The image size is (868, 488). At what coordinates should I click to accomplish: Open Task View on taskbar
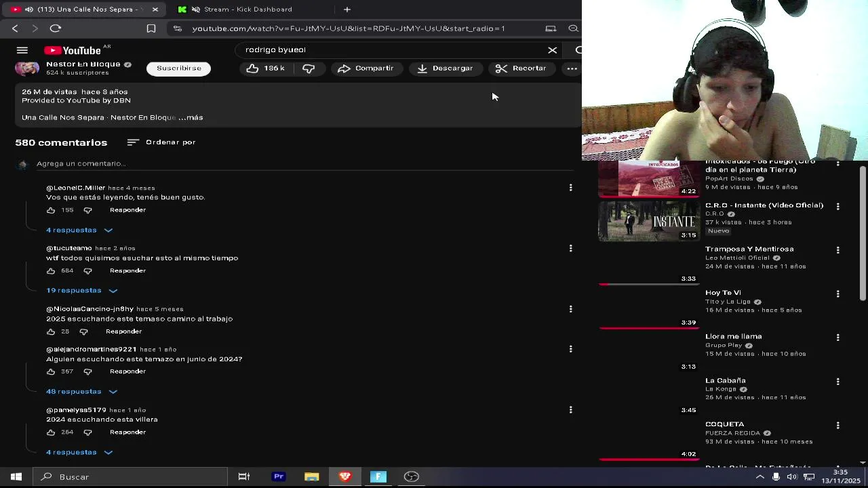pyautogui.click(x=244, y=477)
